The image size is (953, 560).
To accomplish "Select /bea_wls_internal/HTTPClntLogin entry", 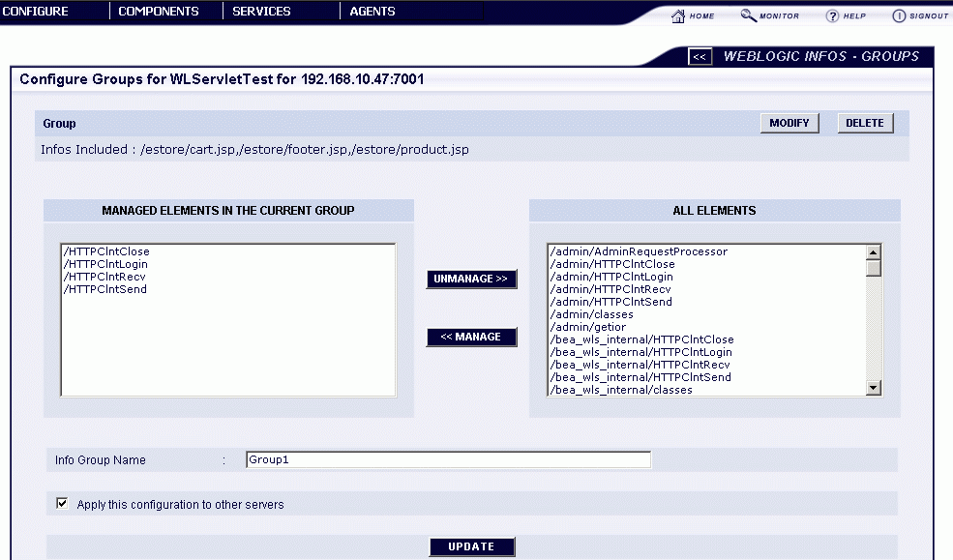I will 640,352.
